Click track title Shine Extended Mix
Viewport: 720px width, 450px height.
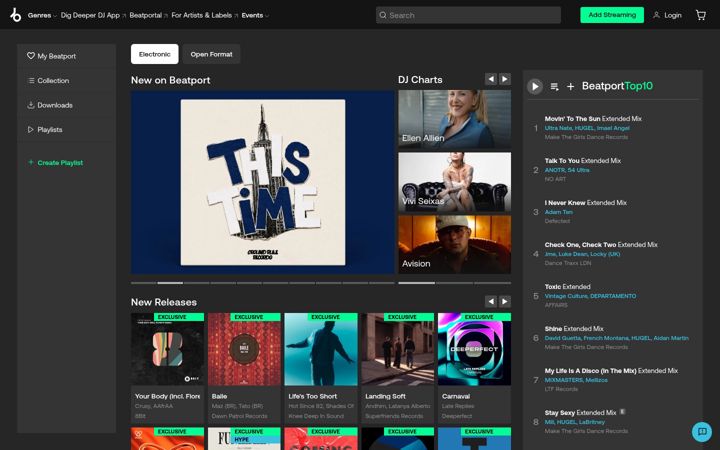point(574,329)
